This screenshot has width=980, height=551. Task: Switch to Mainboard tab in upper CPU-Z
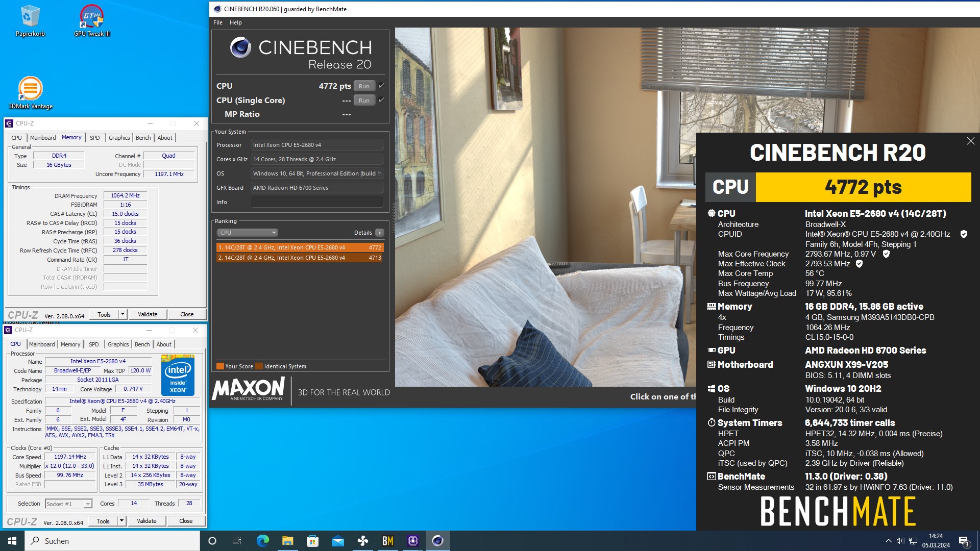[x=43, y=138]
